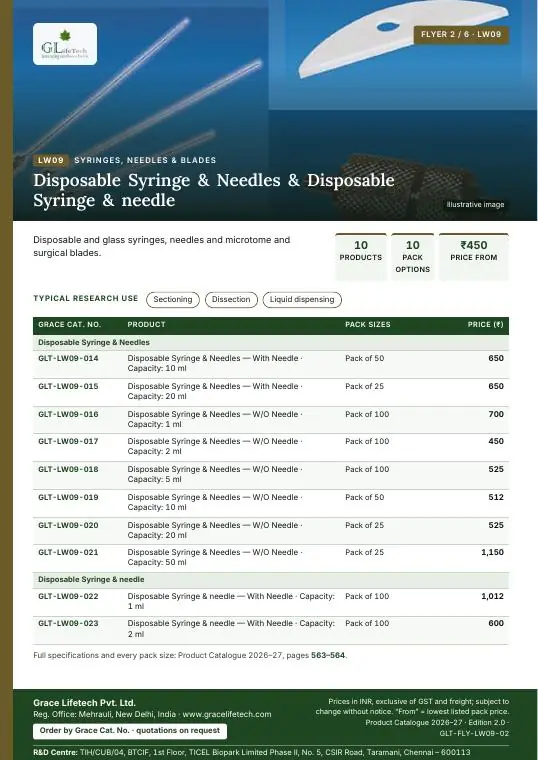Screen dimensions: 538x760
Task: Click the price 512 for GLT-LW09-019
Action: [496, 497]
